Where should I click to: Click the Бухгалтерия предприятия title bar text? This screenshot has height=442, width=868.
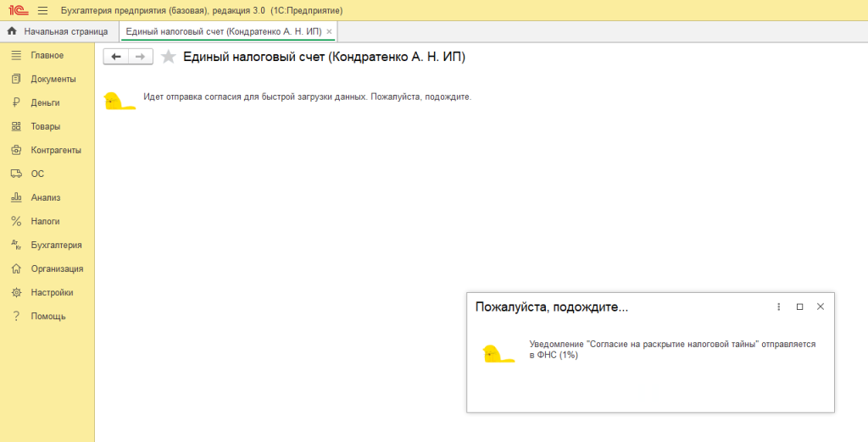point(202,10)
